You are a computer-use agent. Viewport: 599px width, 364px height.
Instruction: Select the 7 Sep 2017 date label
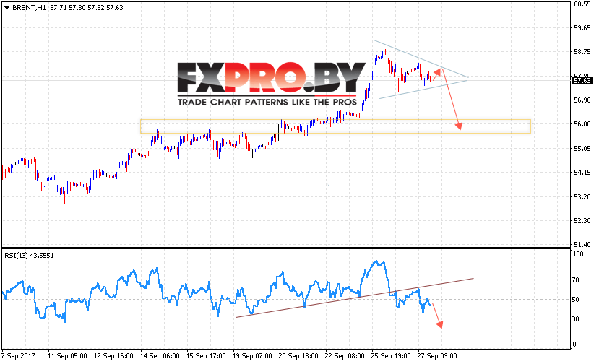(18, 356)
